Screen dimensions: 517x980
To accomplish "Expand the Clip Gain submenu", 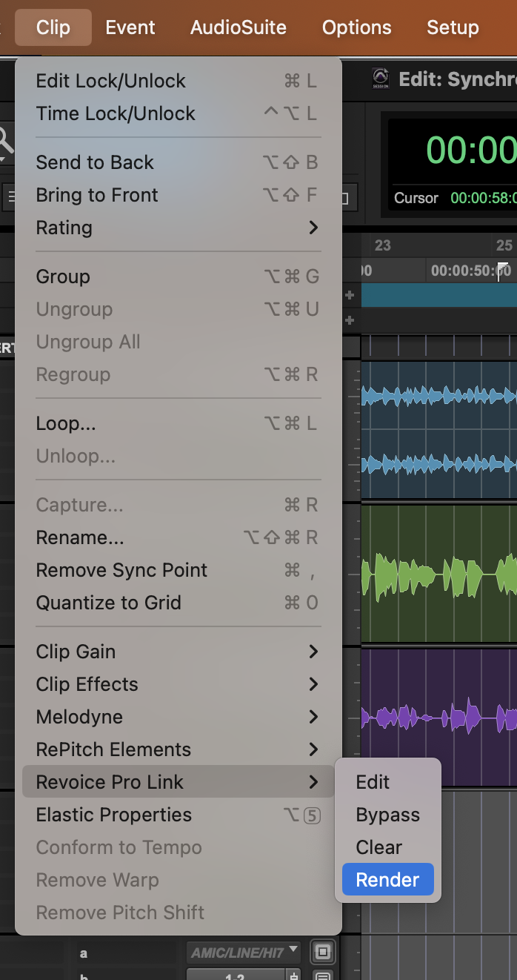I will 178,652.
